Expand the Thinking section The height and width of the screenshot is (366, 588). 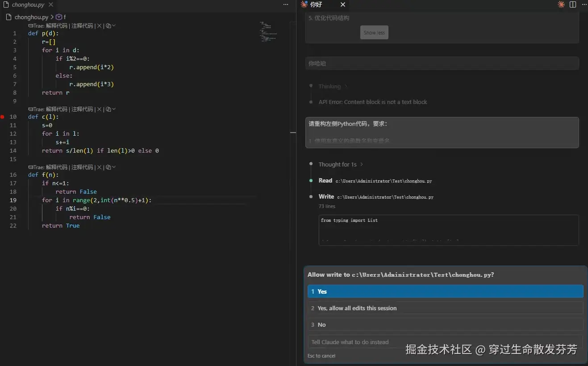(333, 86)
